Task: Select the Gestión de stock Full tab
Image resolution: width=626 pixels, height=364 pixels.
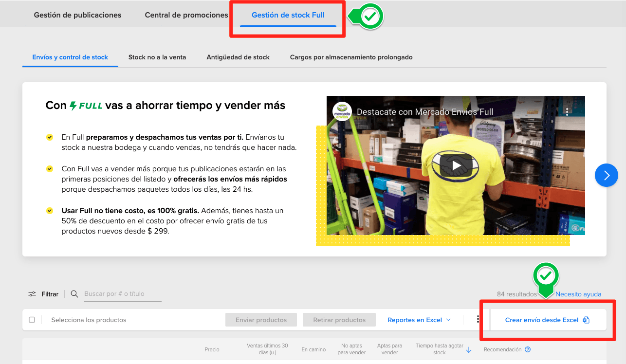Action: [288, 15]
